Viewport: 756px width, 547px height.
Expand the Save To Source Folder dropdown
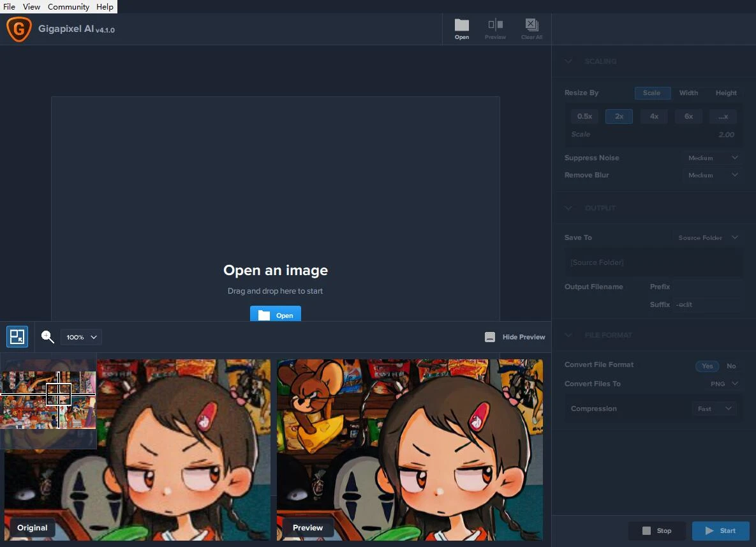point(708,237)
